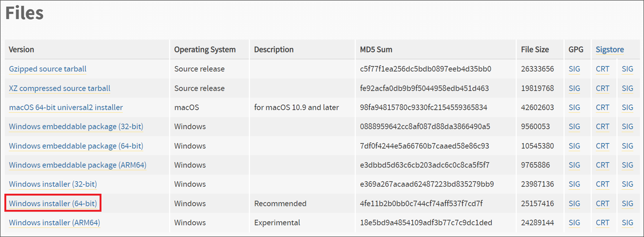This screenshot has width=644, height=237.
Task: Open the Sigstore column header link
Action: click(610, 50)
